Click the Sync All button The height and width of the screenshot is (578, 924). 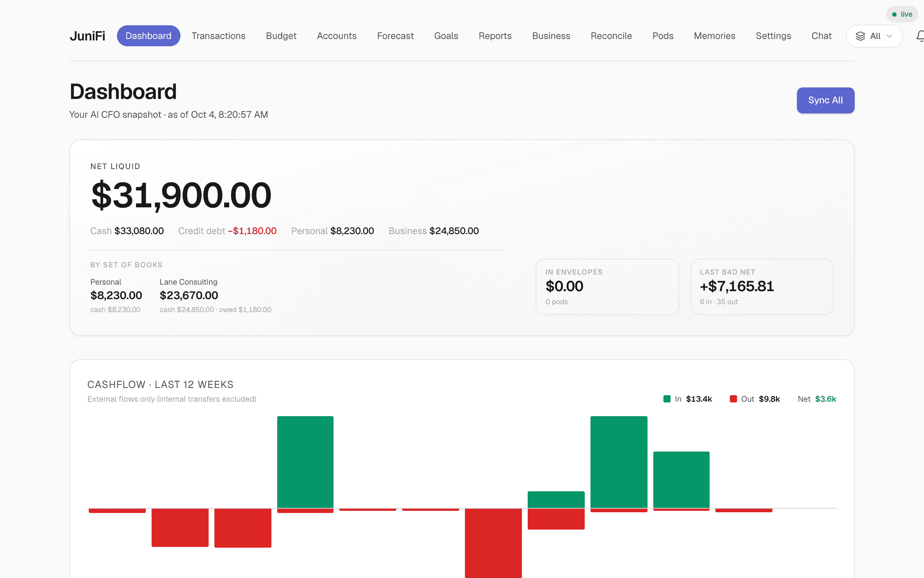pyautogui.click(x=825, y=100)
